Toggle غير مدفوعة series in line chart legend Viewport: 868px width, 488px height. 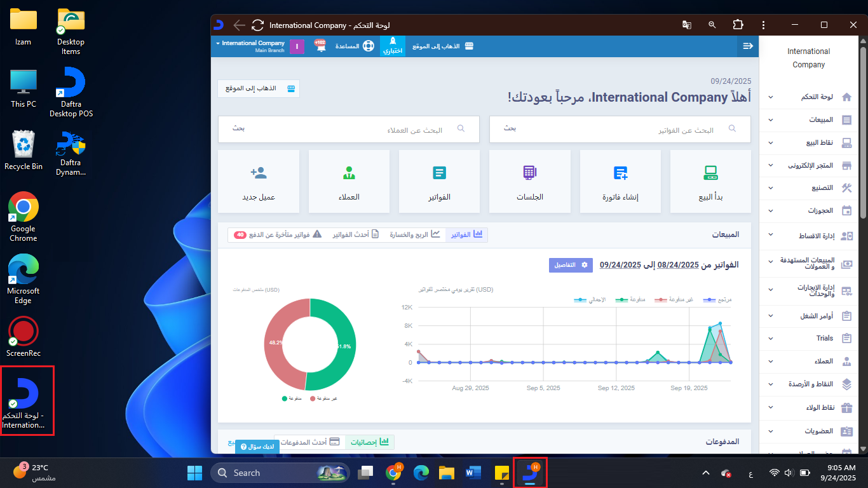pos(674,299)
